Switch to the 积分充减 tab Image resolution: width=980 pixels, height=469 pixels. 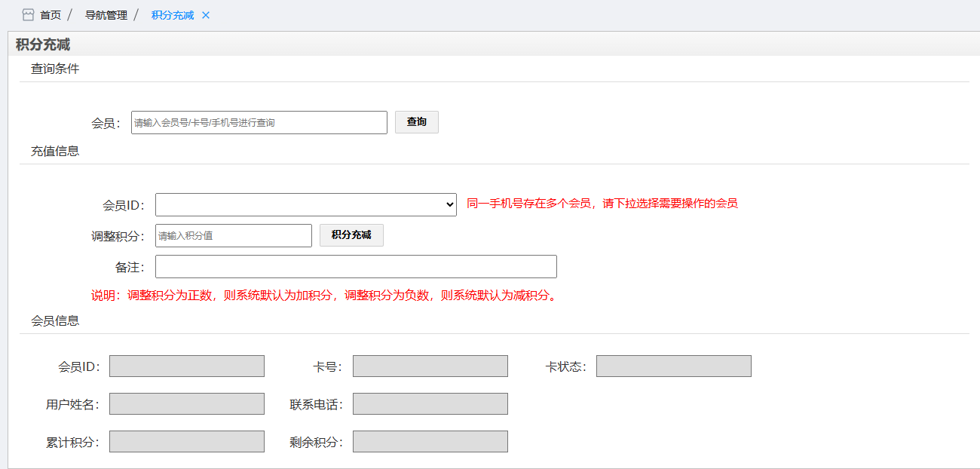[173, 15]
